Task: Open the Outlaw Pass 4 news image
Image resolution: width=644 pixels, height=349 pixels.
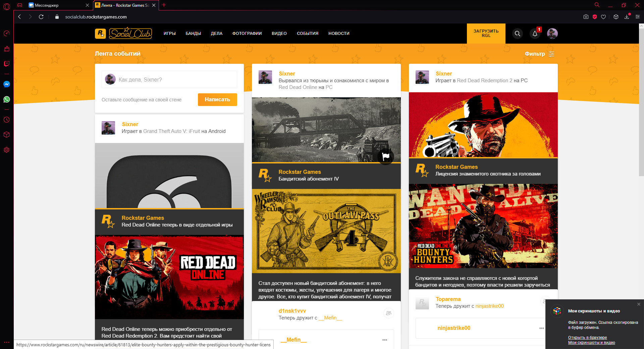Action: click(326, 231)
